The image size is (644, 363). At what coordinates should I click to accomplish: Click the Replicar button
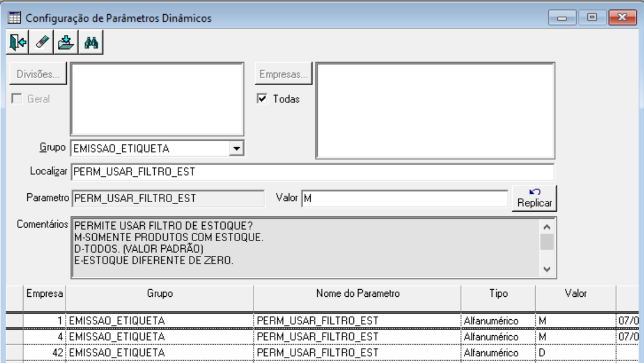click(x=534, y=198)
